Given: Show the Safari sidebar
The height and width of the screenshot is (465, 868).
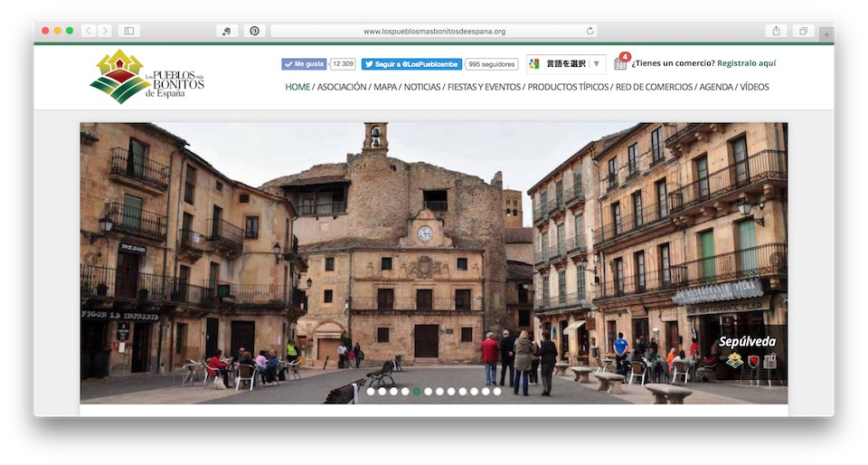Looking at the screenshot, I should (x=129, y=31).
